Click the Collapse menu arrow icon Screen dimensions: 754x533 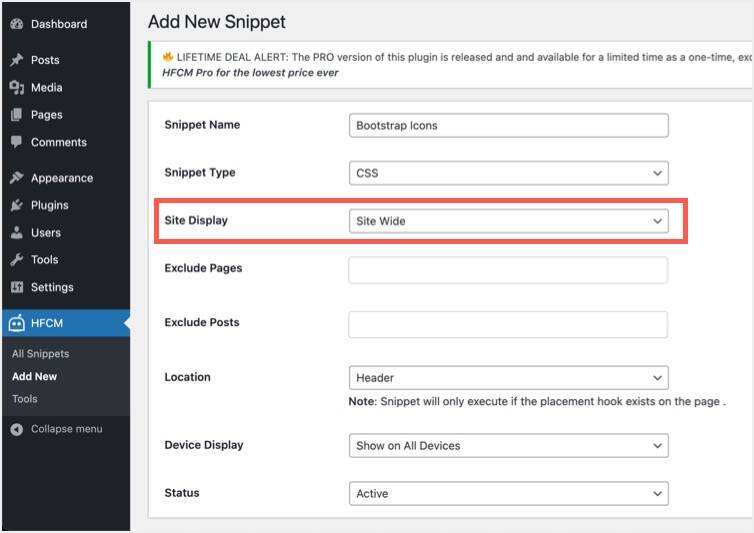coord(17,429)
